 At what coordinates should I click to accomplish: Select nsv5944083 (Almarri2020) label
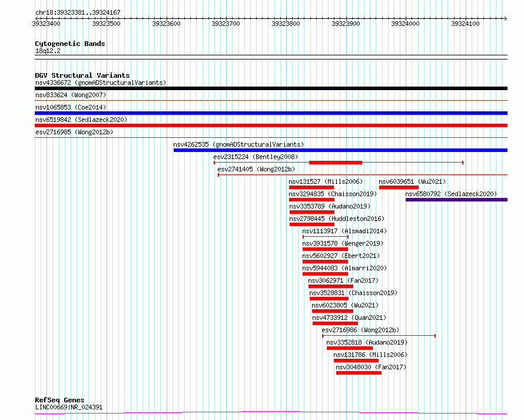click(x=344, y=268)
